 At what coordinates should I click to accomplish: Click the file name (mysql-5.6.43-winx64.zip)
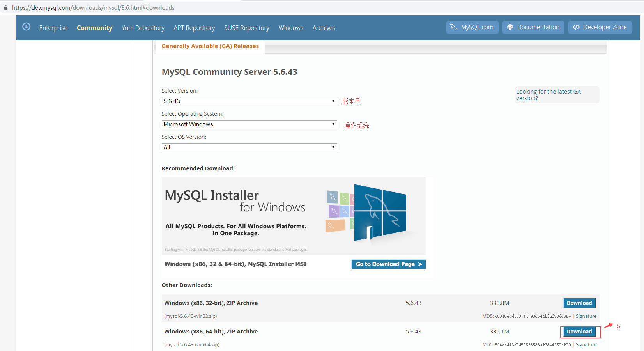(192, 345)
